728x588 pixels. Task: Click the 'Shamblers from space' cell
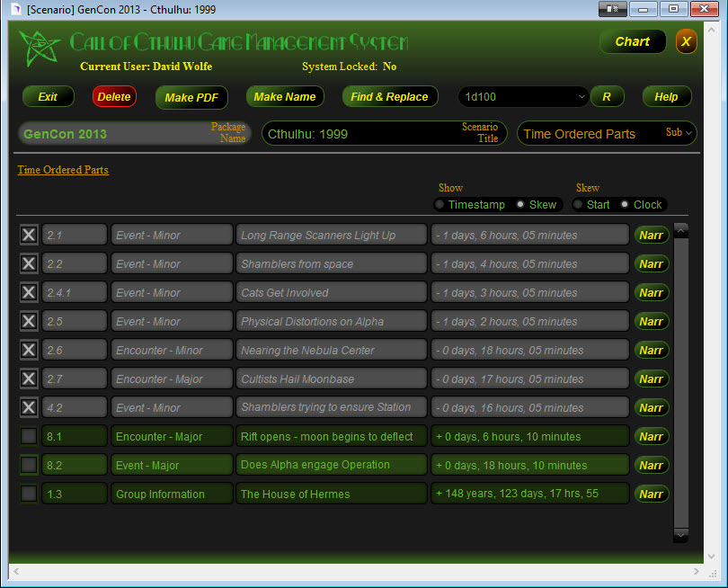click(331, 263)
